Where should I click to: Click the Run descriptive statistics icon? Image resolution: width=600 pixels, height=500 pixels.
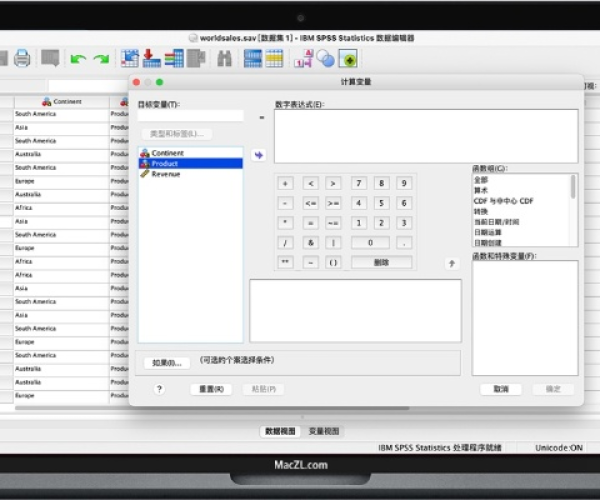pos(196,58)
